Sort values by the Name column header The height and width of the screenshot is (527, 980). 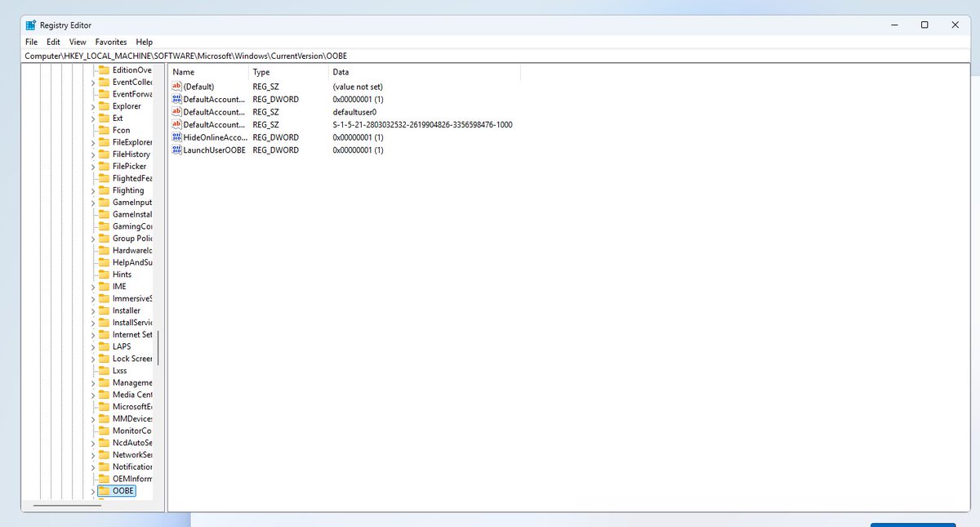[x=208, y=72]
